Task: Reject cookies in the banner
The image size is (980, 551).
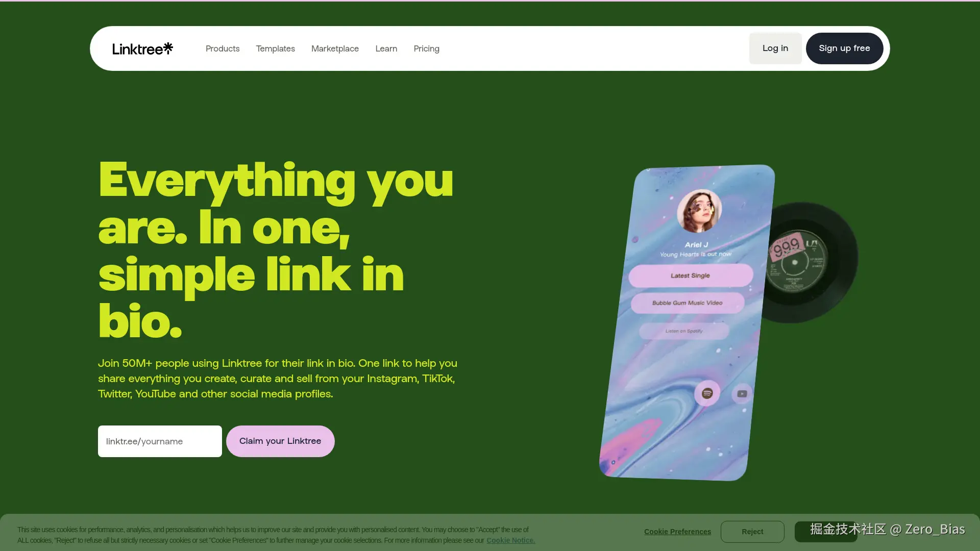Action: coord(752,532)
